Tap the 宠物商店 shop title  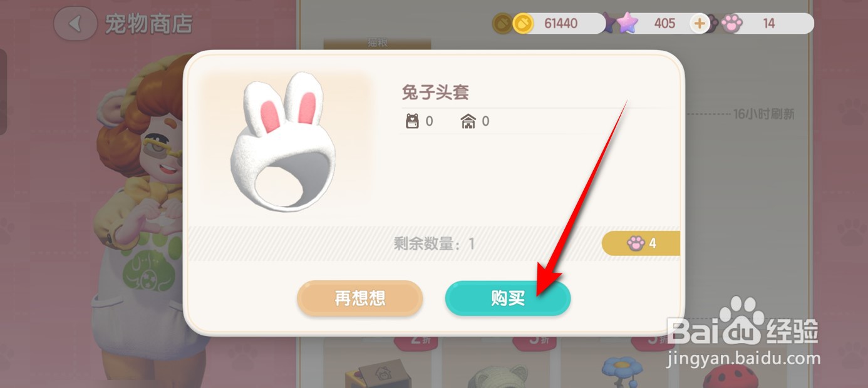coord(148,24)
